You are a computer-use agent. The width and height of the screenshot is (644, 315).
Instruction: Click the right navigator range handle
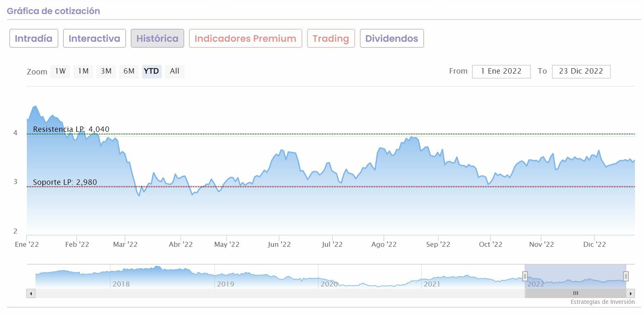[x=626, y=276]
